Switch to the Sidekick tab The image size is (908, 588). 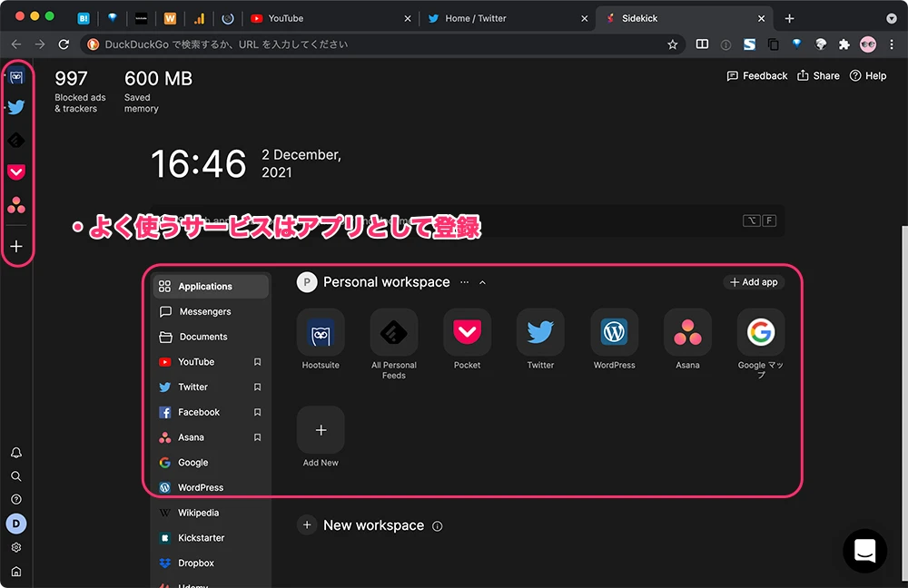pyautogui.click(x=684, y=18)
